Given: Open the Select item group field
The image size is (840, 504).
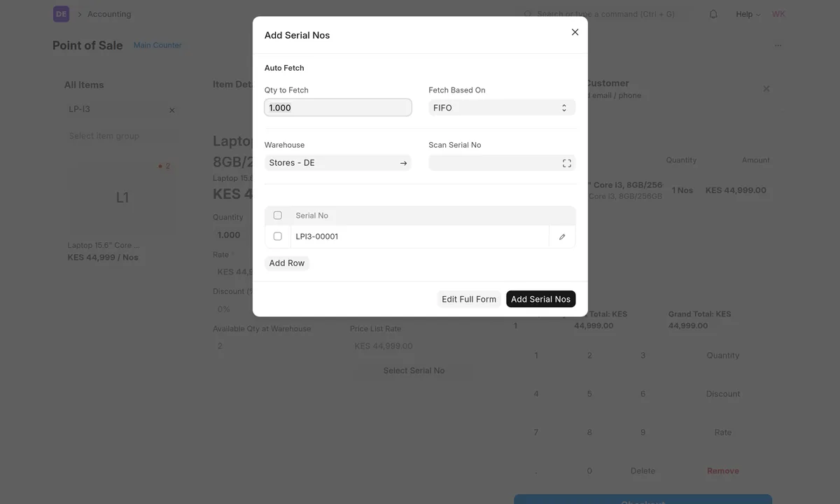Looking at the screenshot, I should (122, 136).
